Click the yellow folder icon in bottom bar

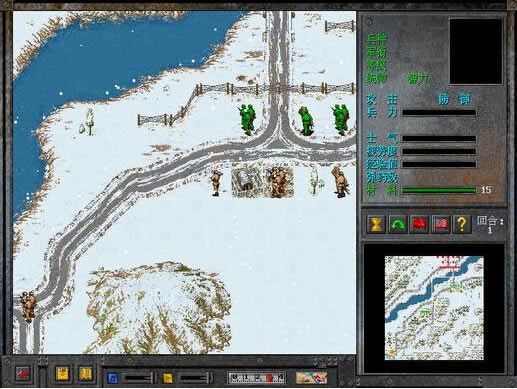(168, 378)
